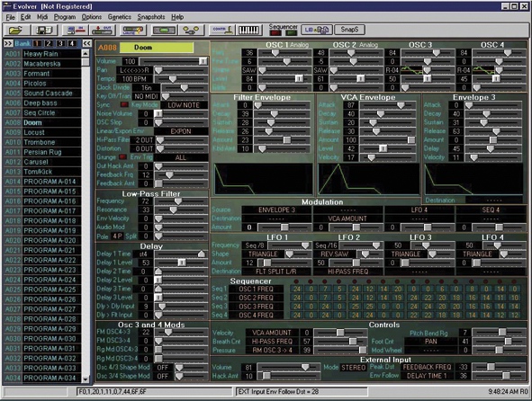The width and height of the screenshot is (532, 401).
Task: Click the Delay 1 Level slider
Action: (x=181, y=263)
